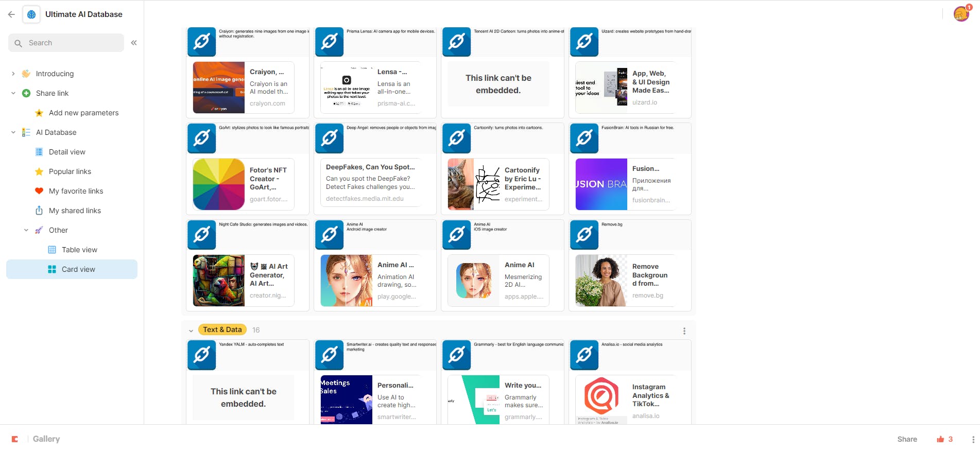The height and width of the screenshot is (452, 980).
Task: Select Share link in sidebar
Action: (x=52, y=93)
